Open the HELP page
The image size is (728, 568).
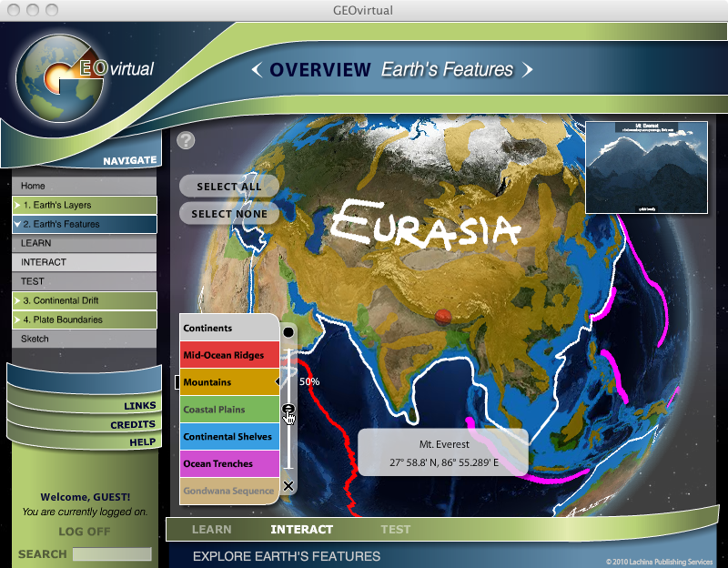[x=143, y=442]
